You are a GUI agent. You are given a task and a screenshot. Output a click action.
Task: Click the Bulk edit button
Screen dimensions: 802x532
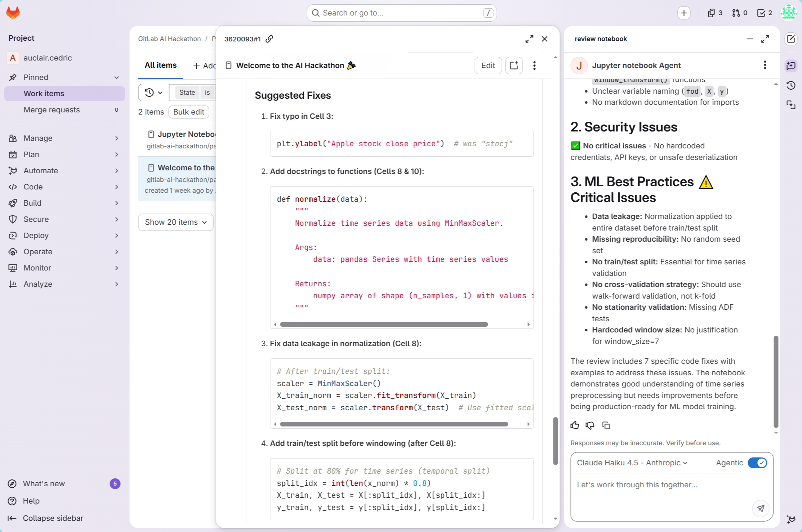188,112
